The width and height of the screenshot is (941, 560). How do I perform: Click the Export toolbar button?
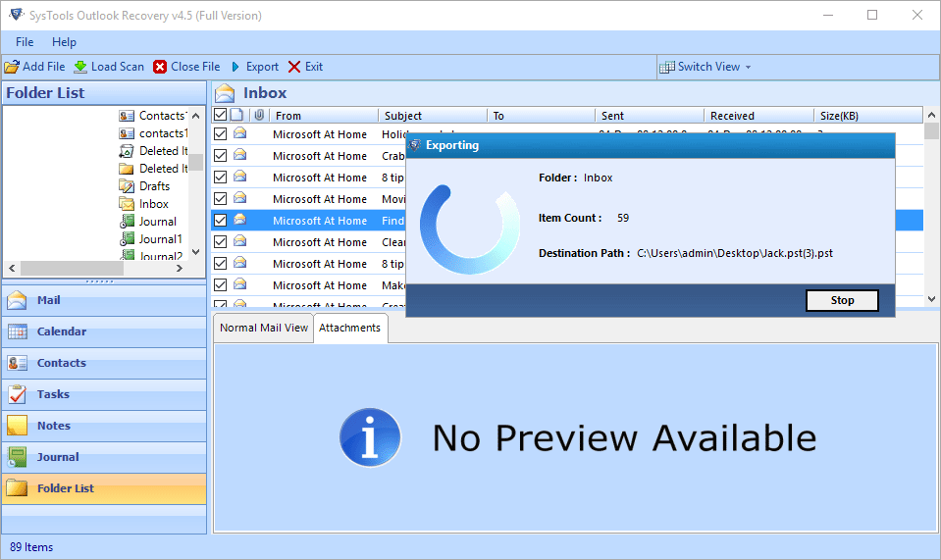(x=255, y=67)
